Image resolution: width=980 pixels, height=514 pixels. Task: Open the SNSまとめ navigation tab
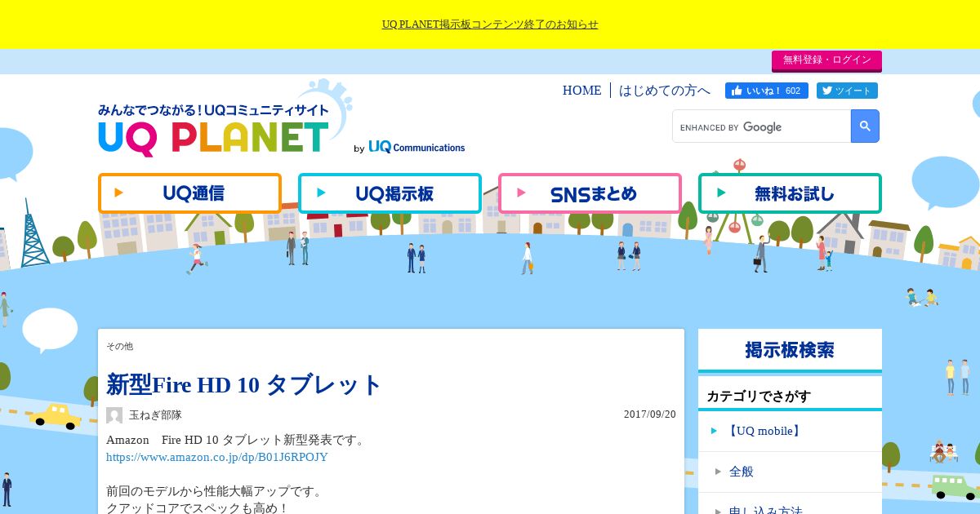point(590,193)
